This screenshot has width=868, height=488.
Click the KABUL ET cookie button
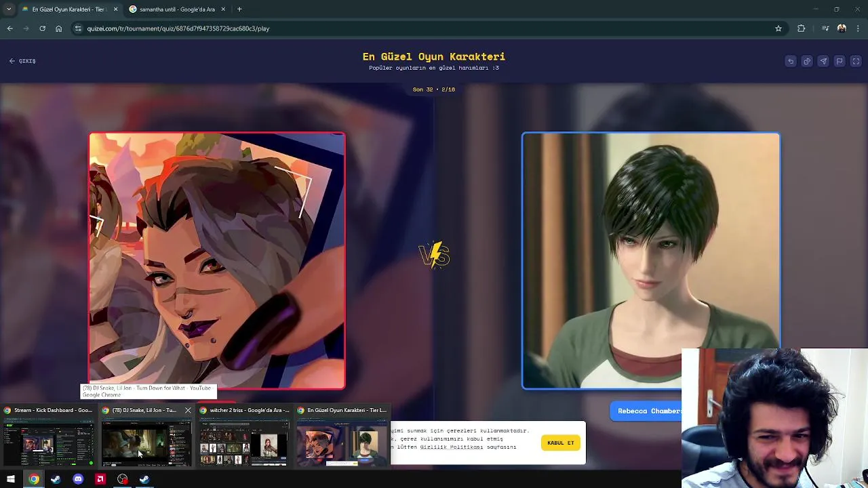(x=561, y=443)
